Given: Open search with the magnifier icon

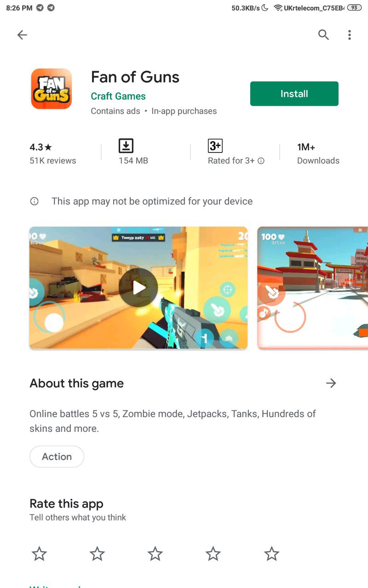Looking at the screenshot, I should click(x=323, y=34).
